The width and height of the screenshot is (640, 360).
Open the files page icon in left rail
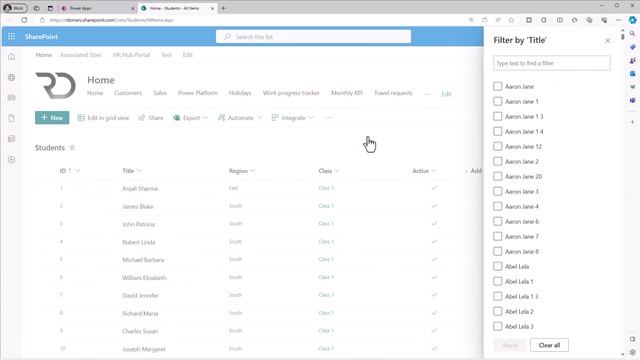point(11,118)
